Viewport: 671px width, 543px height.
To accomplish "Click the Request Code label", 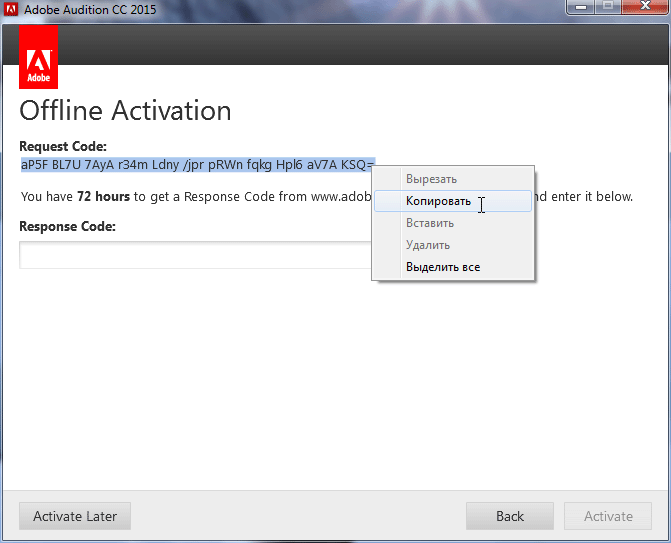I will 62,146.
